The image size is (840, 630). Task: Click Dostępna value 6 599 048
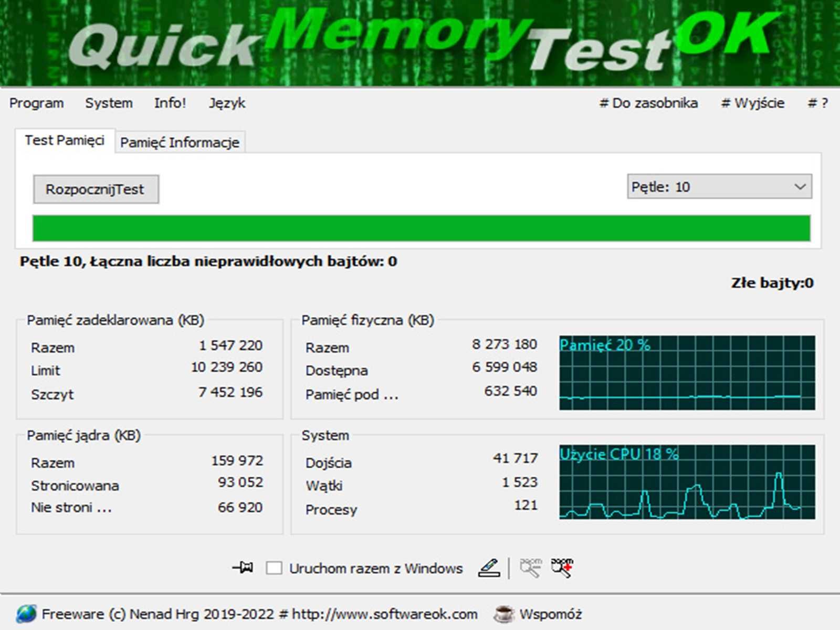[505, 367]
